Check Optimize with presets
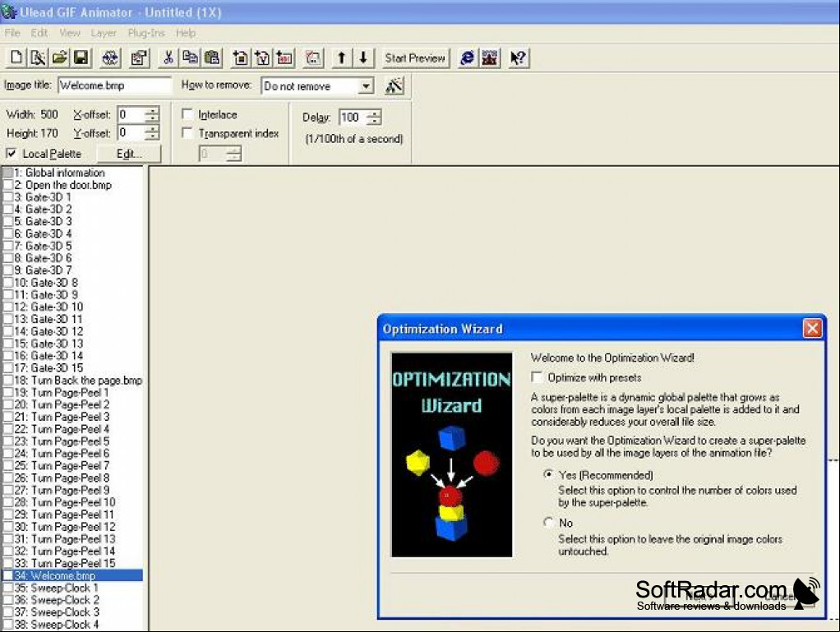The image size is (840, 632). click(x=536, y=377)
